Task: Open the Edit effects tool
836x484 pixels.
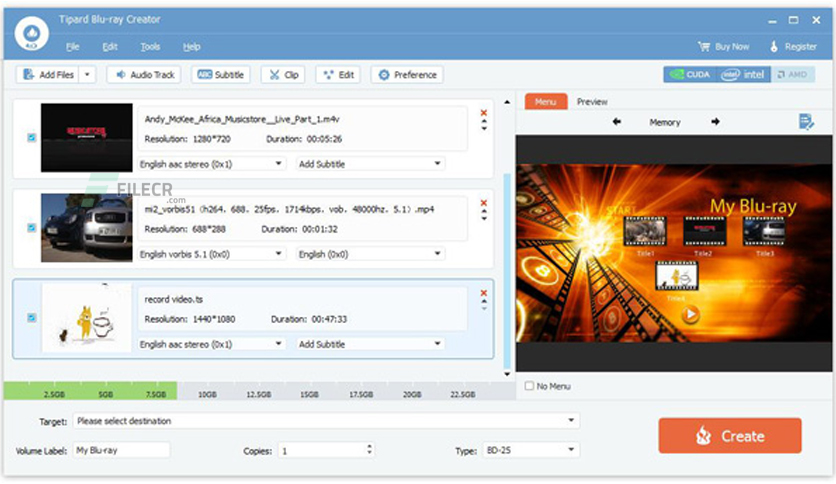Action: (x=339, y=75)
